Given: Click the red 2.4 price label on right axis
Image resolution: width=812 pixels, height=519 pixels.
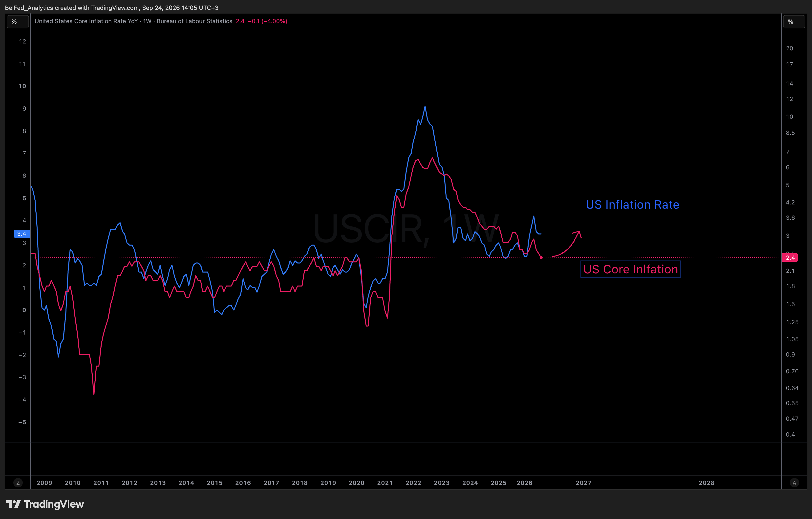Looking at the screenshot, I should coord(790,258).
